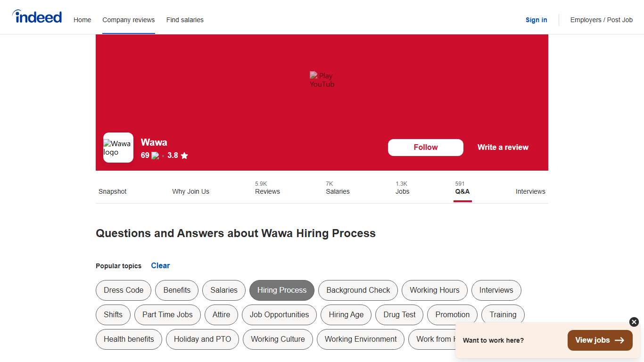Toggle the Background Check topic filter
The width and height of the screenshot is (644, 362).
(358, 290)
